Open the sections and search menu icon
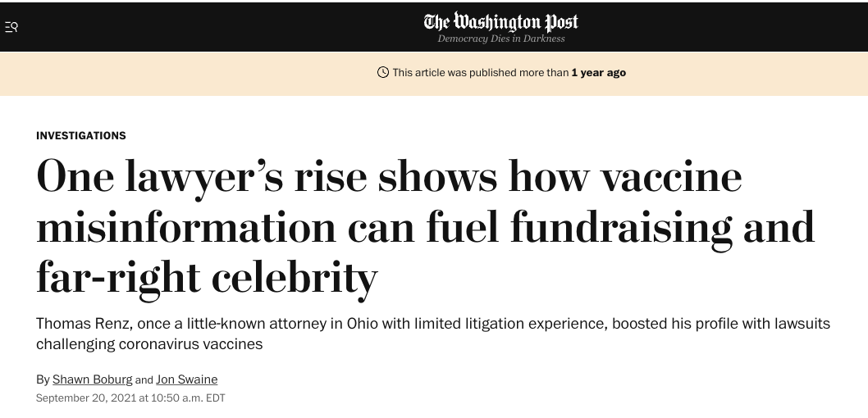 (11, 26)
